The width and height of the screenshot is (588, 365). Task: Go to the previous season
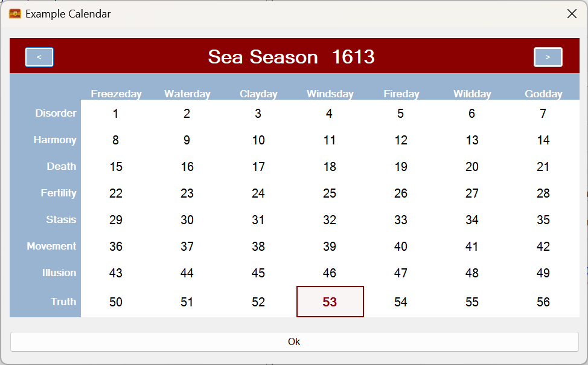click(x=39, y=57)
